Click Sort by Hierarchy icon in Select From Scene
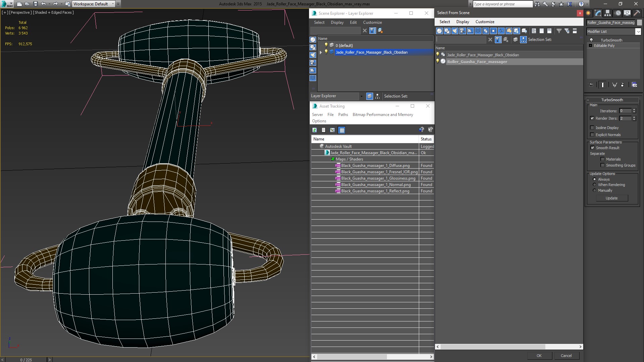The image size is (644, 362). point(523,40)
